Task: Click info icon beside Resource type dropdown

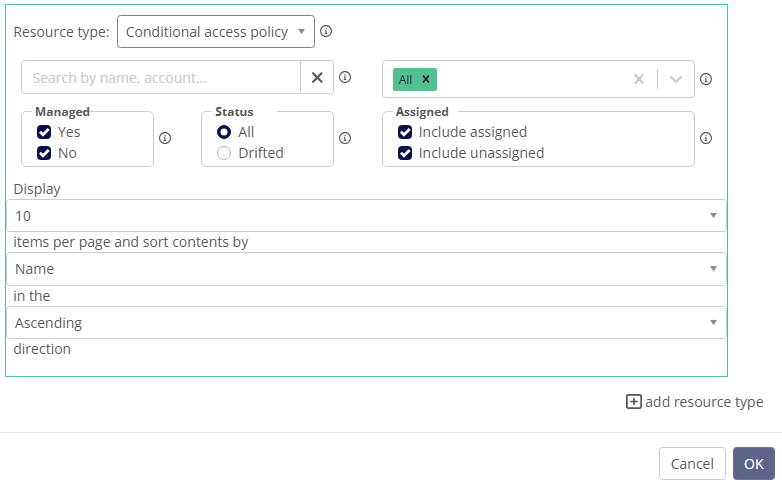Action: pyautogui.click(x=326, y=31)
